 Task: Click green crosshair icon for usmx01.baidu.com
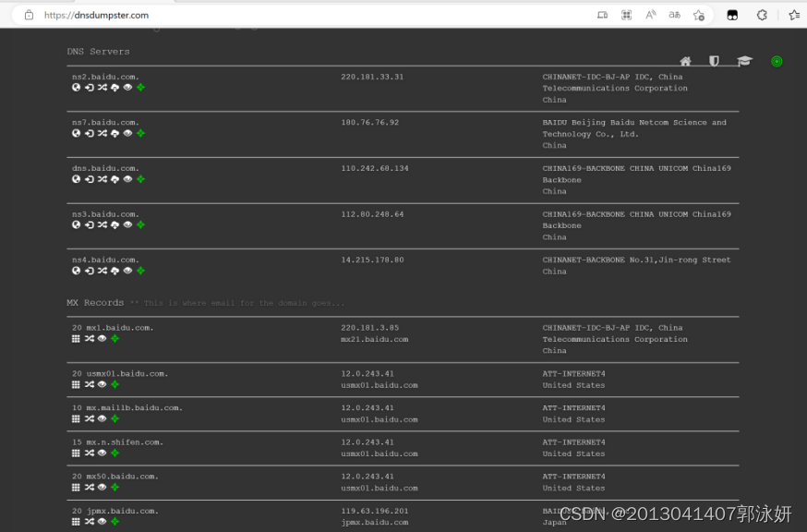point(114,385)
